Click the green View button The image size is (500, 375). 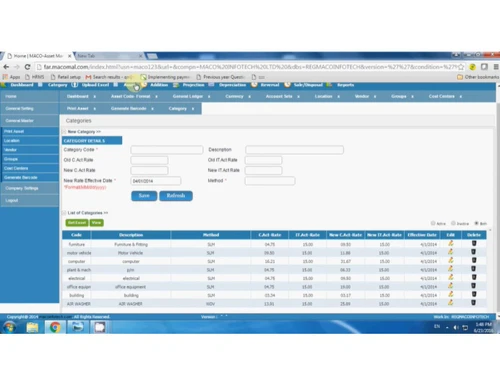click(96, 223)
